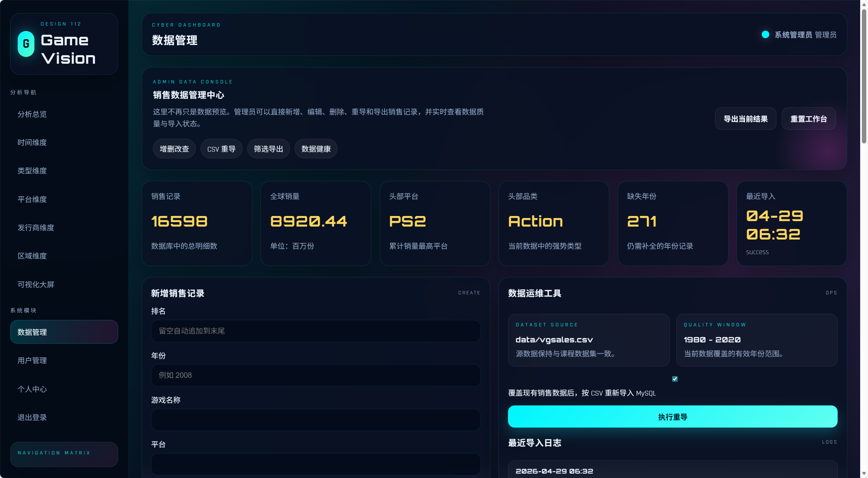This screenshot has width=868, height=478.
Task: Click the cyan admin status dot
Action: [x=765, y=34]
